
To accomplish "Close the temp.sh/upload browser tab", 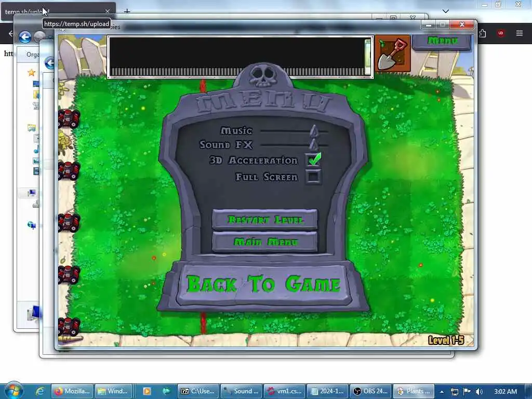I will [107, 11].
